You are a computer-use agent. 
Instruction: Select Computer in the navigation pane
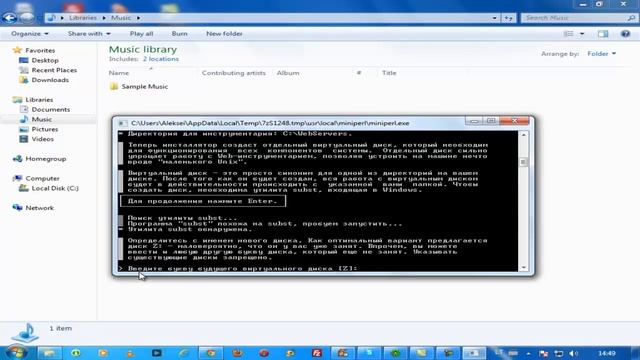42,178
